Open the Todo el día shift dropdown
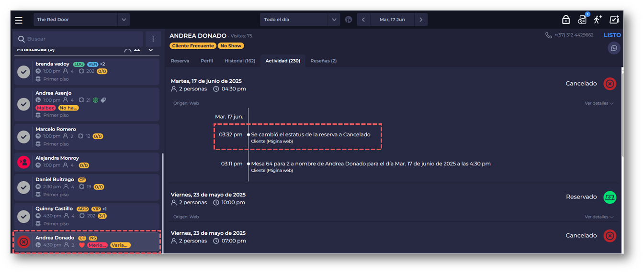Image resolution: width=644 pixels, height=274 pixels. [x=300, y=20]
